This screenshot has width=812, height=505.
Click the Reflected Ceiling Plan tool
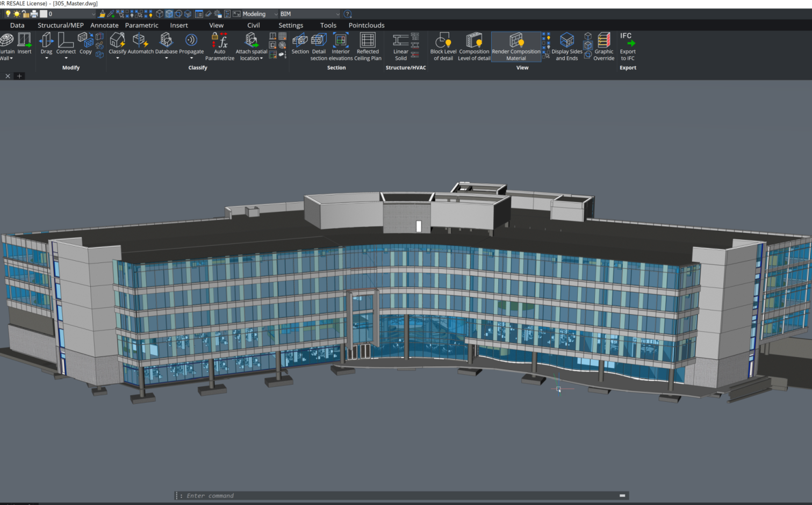point(368,46)
